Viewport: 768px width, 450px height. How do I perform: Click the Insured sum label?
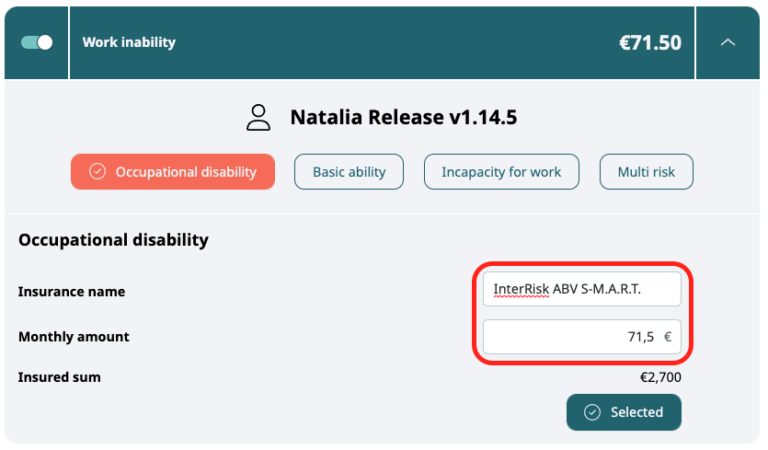59,377
